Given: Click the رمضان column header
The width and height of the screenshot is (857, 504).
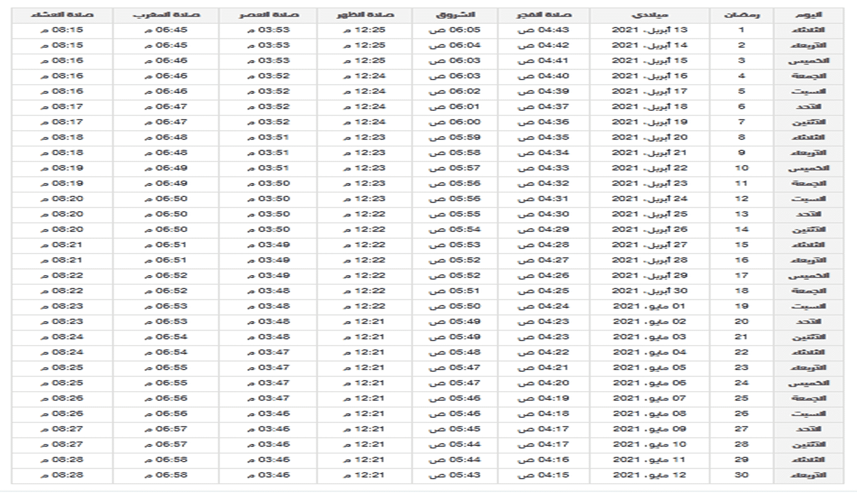Looking at the screenshot, I should click(x=742, y=15).
